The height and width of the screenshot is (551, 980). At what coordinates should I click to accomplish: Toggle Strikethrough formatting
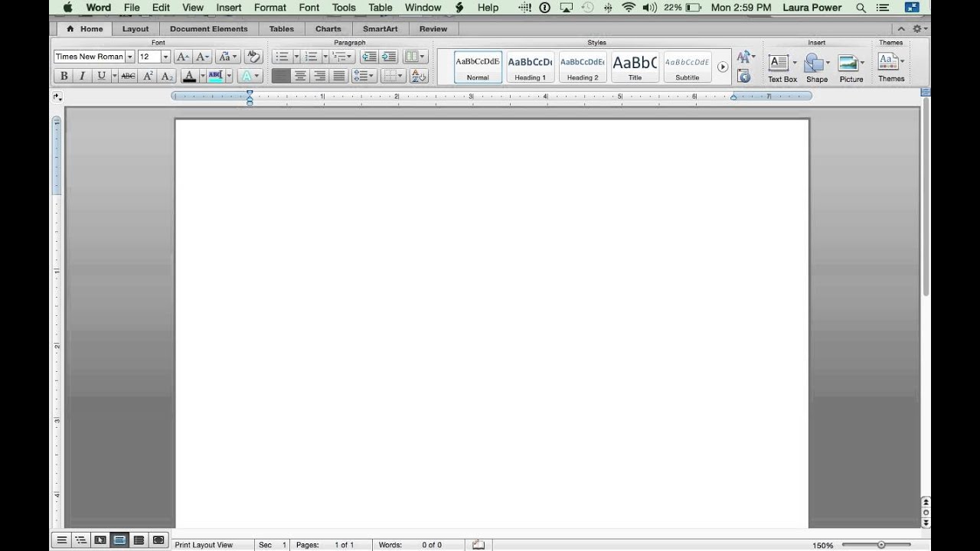tap(129, 76)
